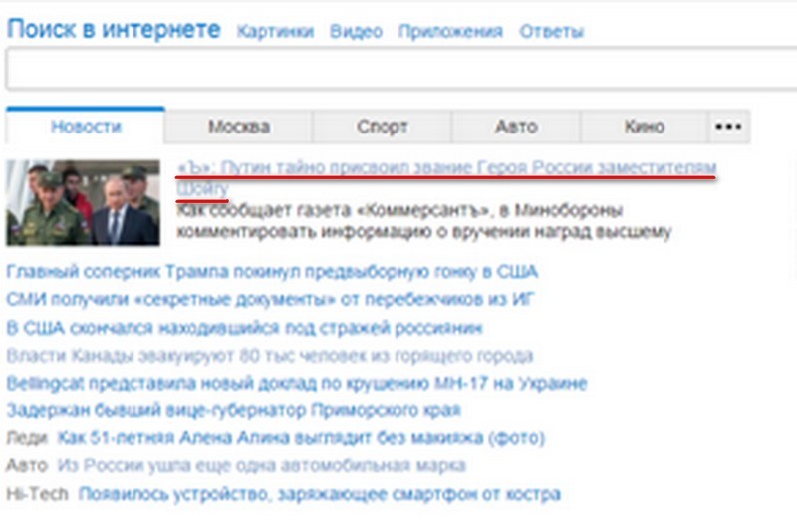Switch to the Спорт tab
Image resolution: width=797 pixels, height=532 pixels.
point(382,127)
